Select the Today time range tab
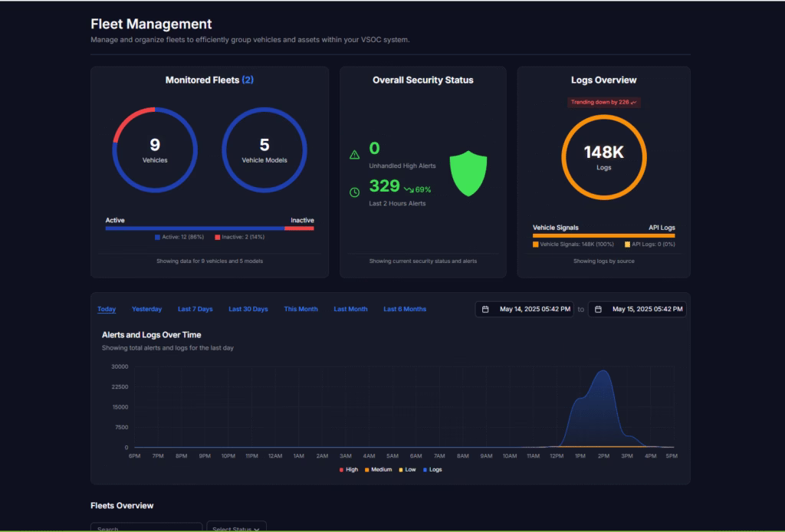The height and width of the screenshot is (532, 785). click(107, 309)
